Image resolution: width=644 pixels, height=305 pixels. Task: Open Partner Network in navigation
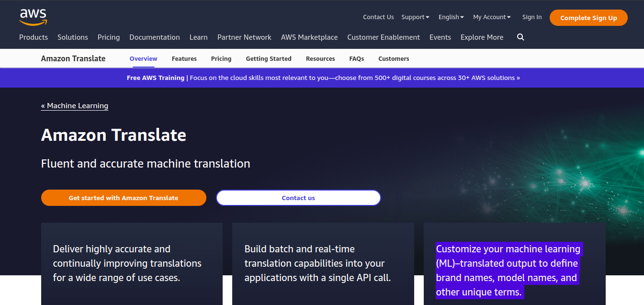point(244,37)
